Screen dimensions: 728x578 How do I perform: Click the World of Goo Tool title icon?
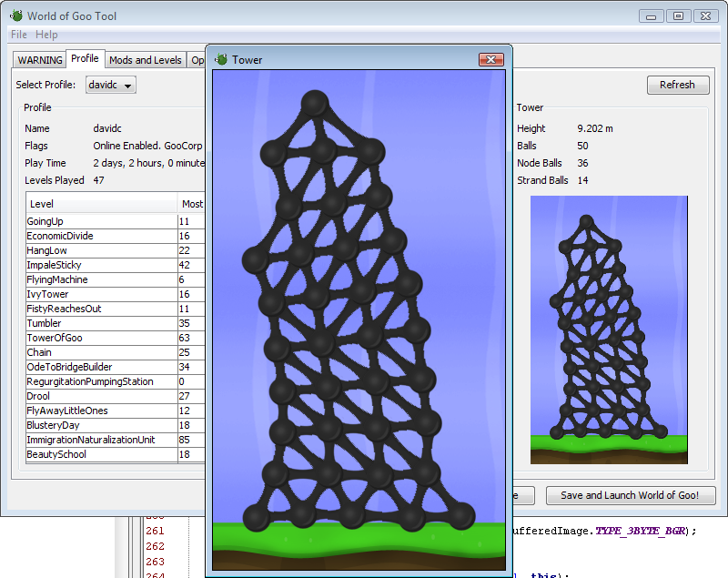click(16, 15)
